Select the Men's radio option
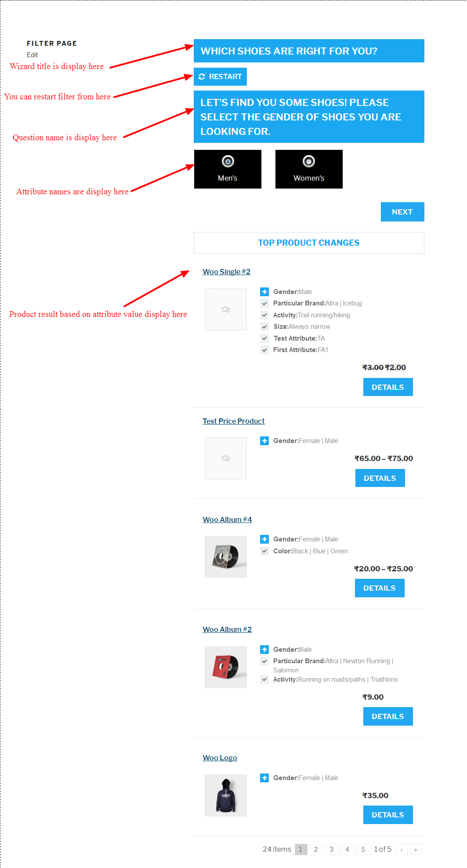The height and width of the screenshot is (868, 467). pyautogui.click(x=228, y=162)
